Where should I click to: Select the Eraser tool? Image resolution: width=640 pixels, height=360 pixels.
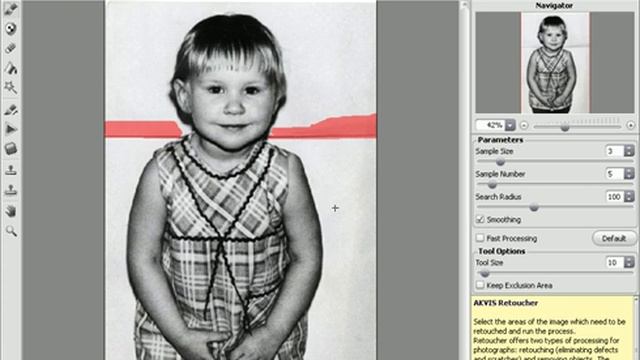(11, 48)
